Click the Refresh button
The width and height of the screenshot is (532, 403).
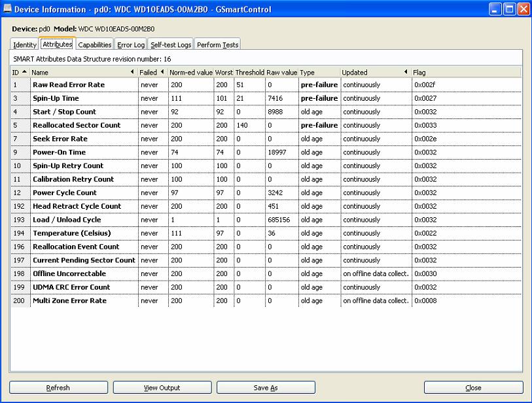(x=58, y=387)
